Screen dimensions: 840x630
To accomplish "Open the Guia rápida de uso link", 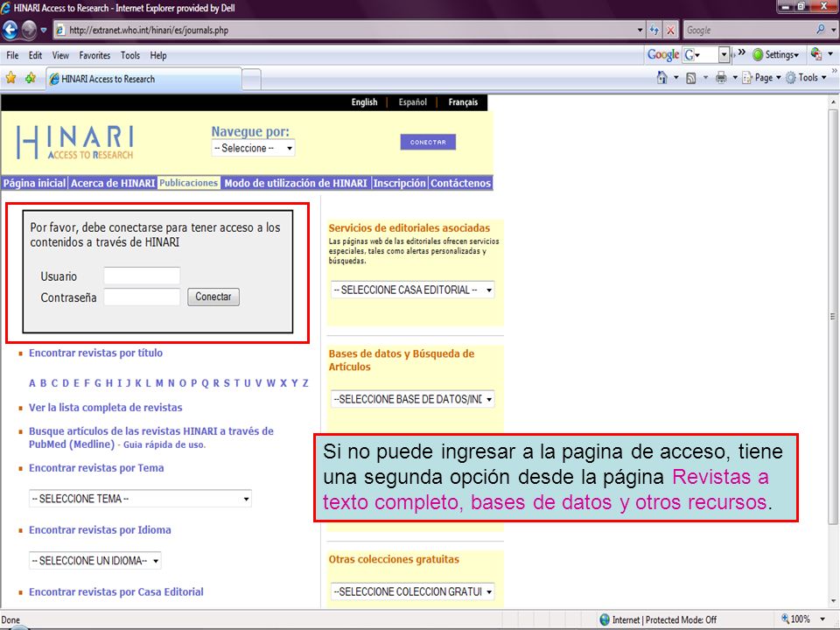I will tap(164, 444).
